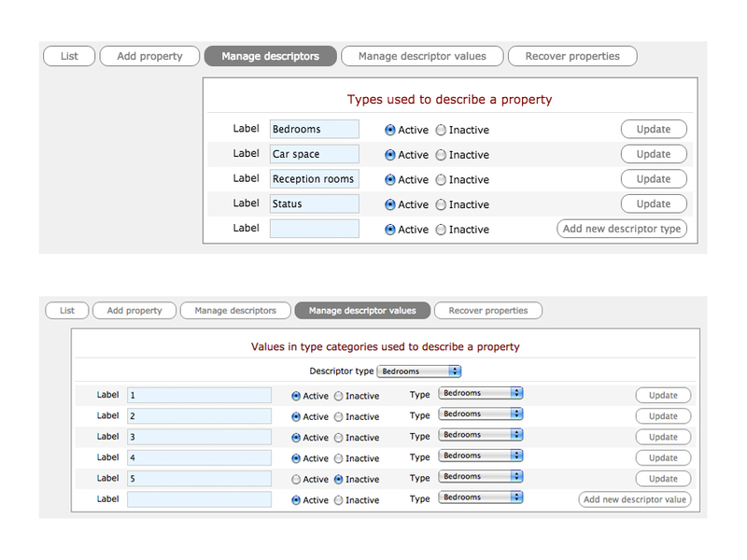This screenshot has width=747, height=560.
Task: Expand Type dropdown for value 4 row
Action: (480, 456)
